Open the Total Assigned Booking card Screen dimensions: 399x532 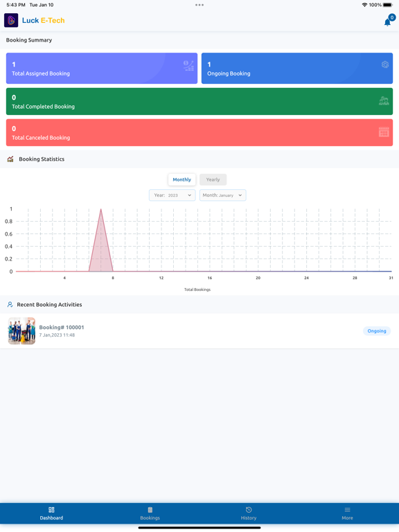point(102,68)
